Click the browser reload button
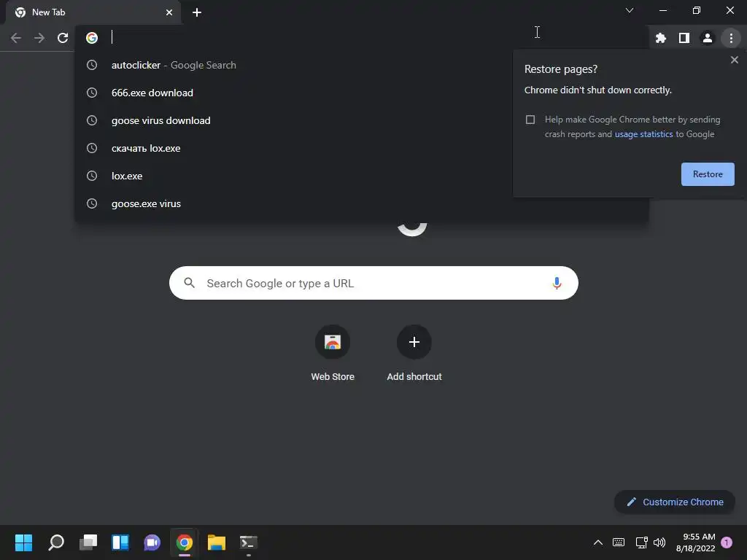747x560 pixels. 63,38
